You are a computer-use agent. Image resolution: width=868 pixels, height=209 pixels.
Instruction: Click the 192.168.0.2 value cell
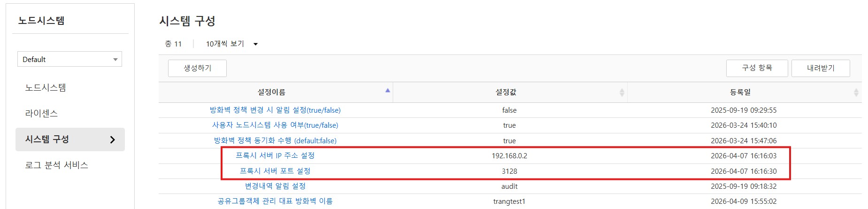coord(509,156)
